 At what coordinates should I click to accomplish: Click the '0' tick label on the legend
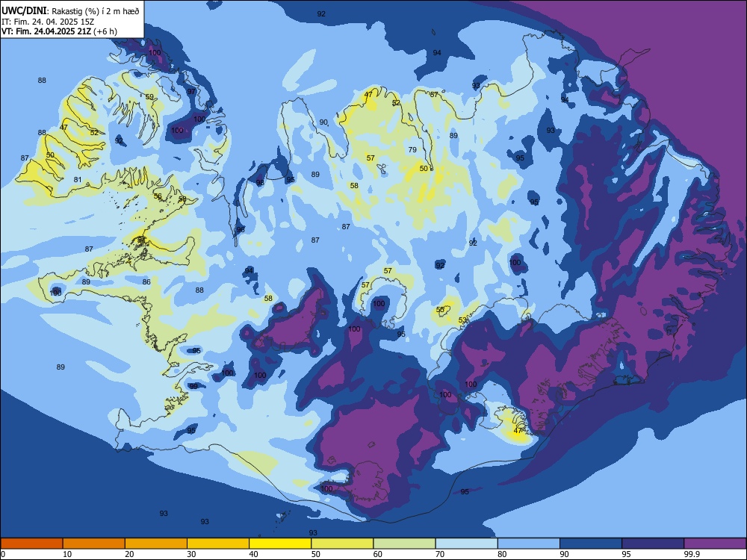(3, 554)
